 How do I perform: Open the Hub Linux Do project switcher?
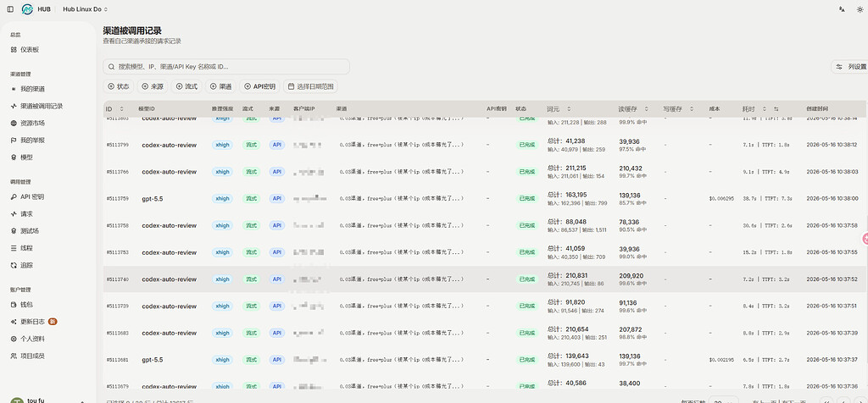click(86, 9)
